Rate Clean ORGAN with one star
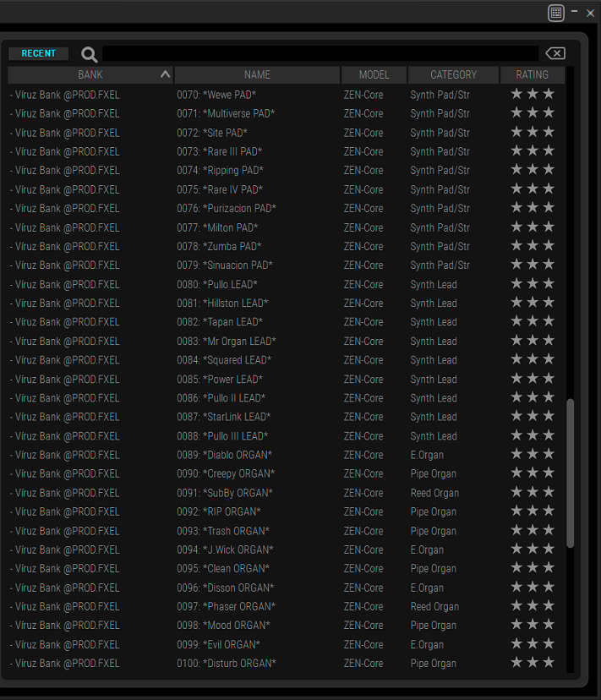This screenshot has width=601, height=700. (x=516, y=567)
